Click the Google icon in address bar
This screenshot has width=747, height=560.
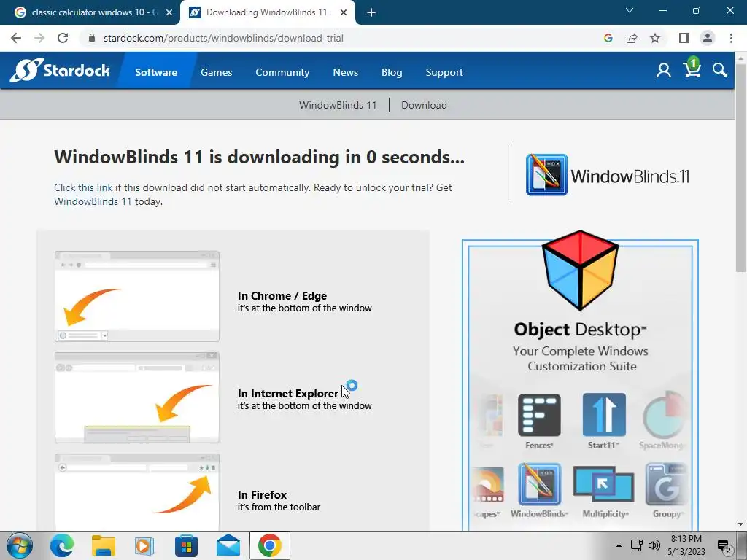(608, 38)
